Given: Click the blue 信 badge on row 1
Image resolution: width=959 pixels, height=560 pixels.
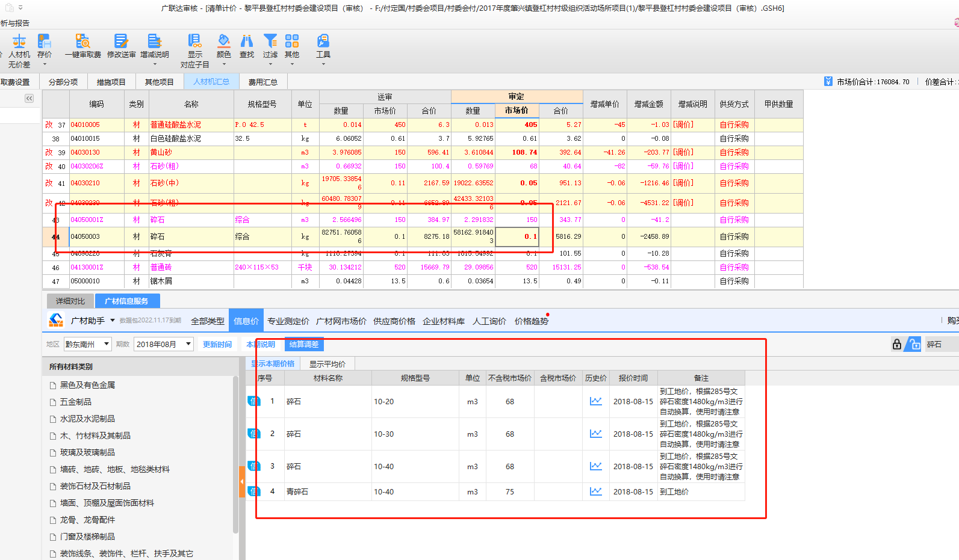Looking at the screenshot, I should 253,401.
